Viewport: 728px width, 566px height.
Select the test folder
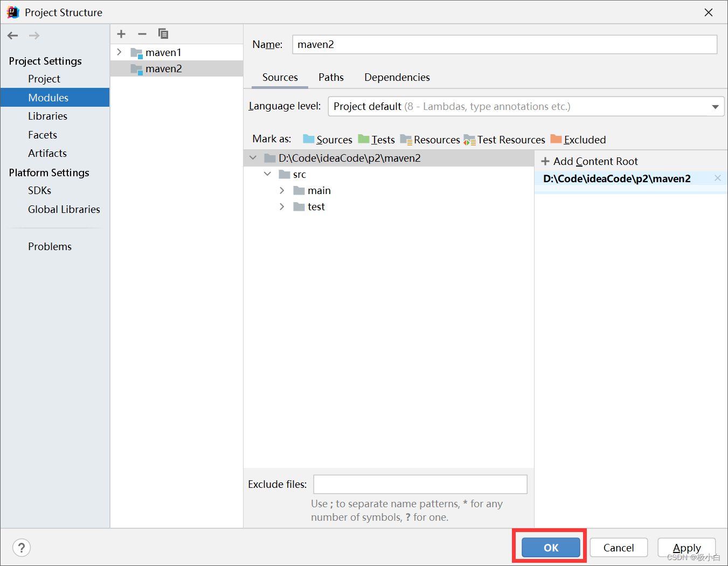coord(316,206)
